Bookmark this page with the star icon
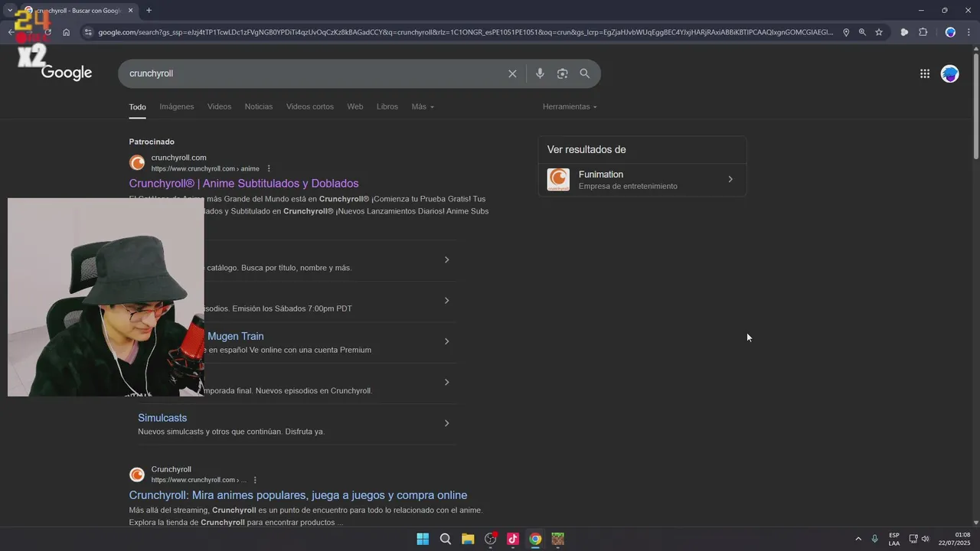 (x=879, y=32)
